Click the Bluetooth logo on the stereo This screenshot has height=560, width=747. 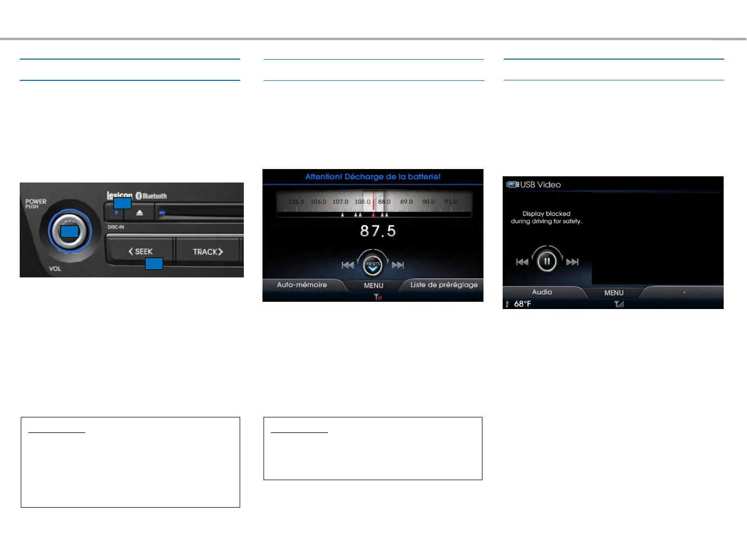[151, 196]
